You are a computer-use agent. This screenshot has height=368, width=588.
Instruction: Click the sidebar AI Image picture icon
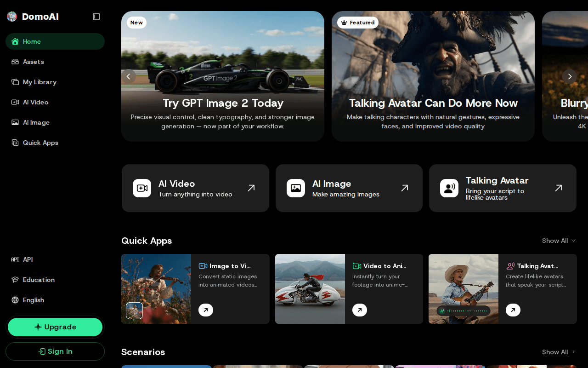[15, 122]
